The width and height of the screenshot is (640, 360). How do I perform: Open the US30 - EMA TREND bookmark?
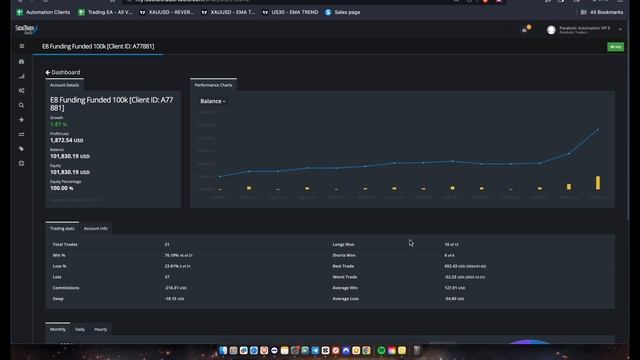[x=290, y=12]
